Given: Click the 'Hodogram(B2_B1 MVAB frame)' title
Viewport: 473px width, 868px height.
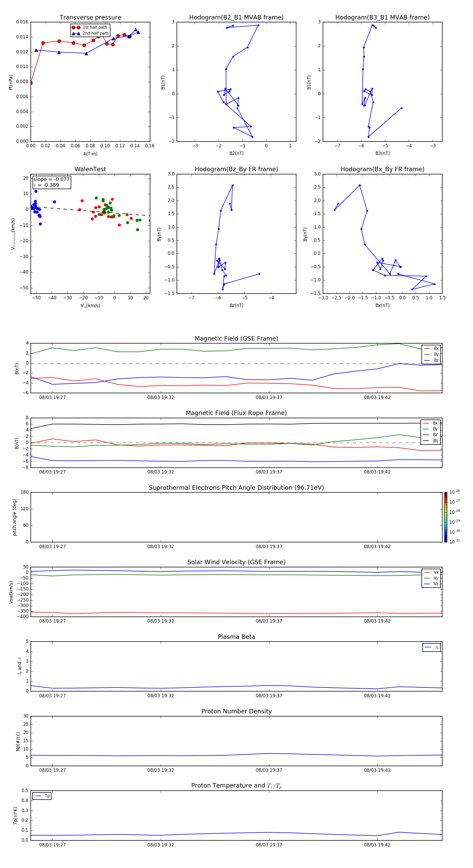Looking at the screenshot, I should click(236, 18).
